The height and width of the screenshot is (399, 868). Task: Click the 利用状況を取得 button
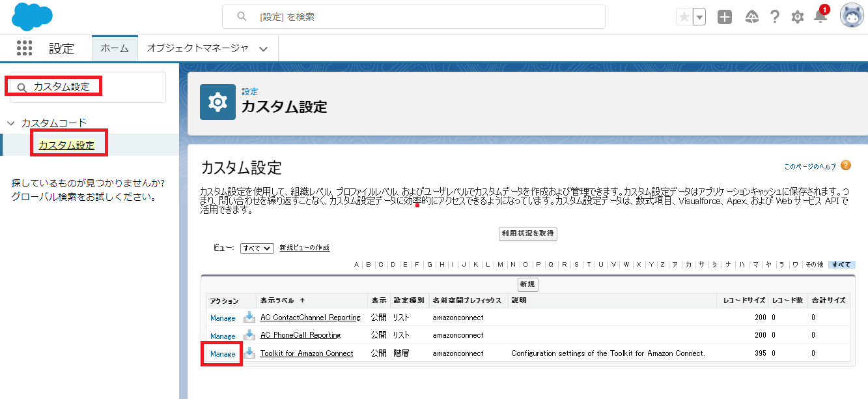coord(528,233)
